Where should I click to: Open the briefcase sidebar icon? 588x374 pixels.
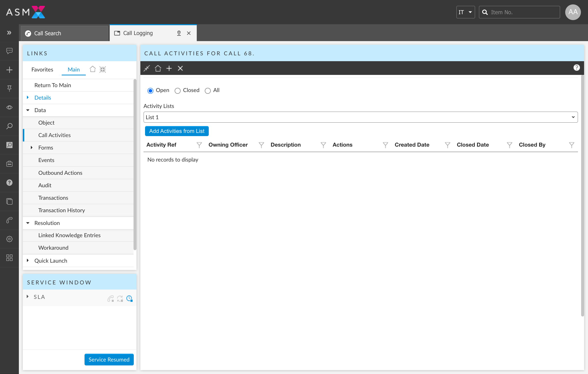(x=9, y=164)
